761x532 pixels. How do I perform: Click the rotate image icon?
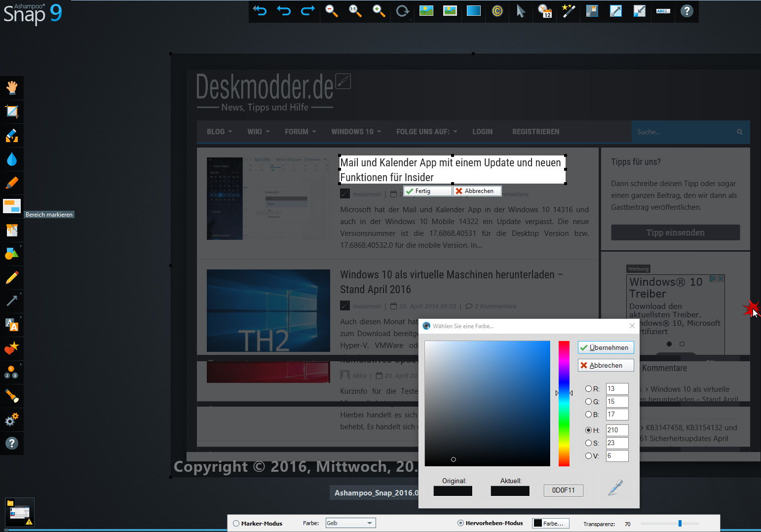point(402,11)
